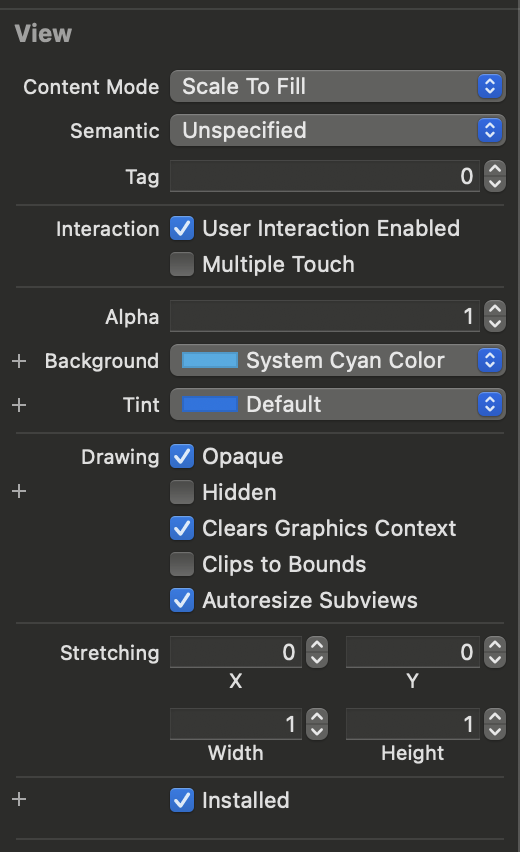Add variation for Background color plus icon
Image resolution: width=520 pixels, height=852 pixels.
(19, 361)
